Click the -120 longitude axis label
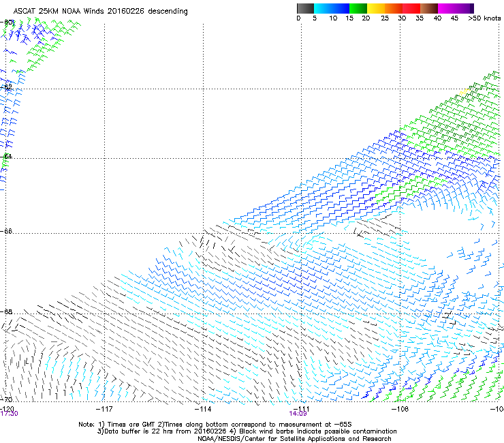Viewport: 504px width, 443px height. 7,408
